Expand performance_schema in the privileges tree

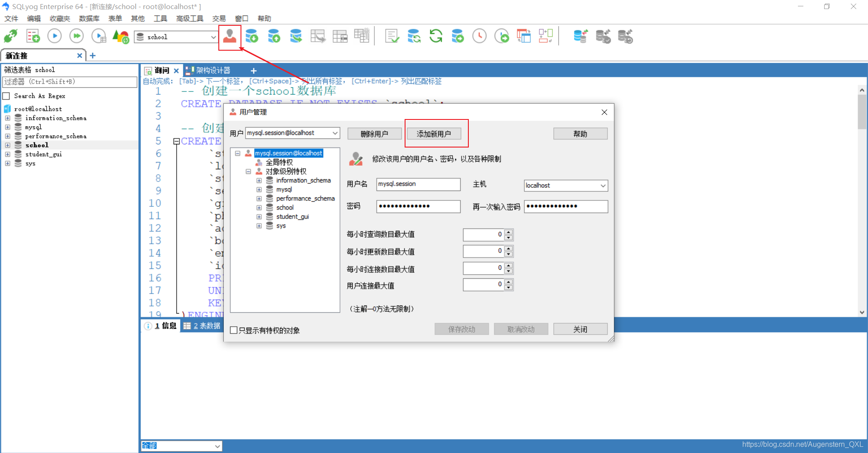pyautogui.click(x=259, y=199)
